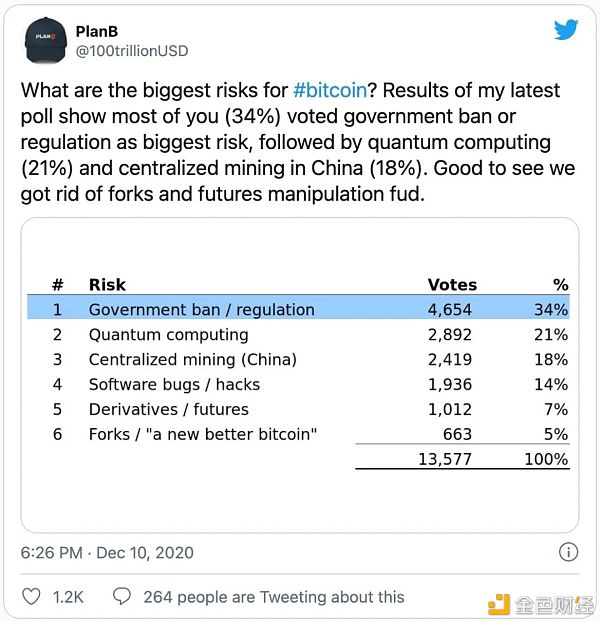Click the Software bugs / hacks row
Screen dimensions: 600x621
point(298,385)
